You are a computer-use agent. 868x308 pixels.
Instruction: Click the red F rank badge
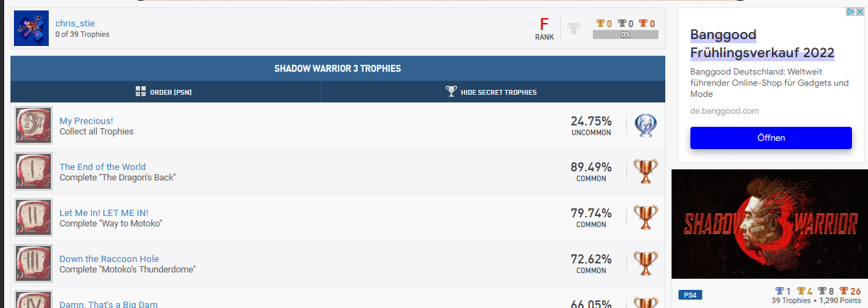(x=545, y=24)
